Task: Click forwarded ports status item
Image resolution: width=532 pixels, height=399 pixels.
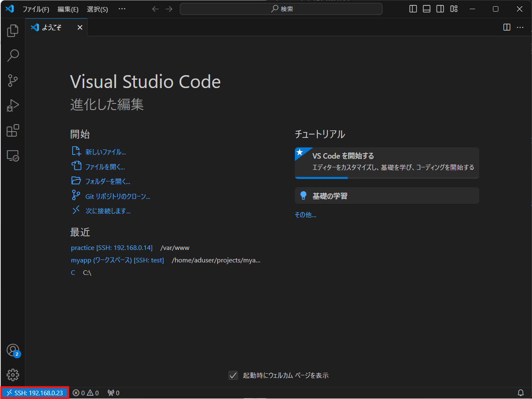Action: click(113, 393)
